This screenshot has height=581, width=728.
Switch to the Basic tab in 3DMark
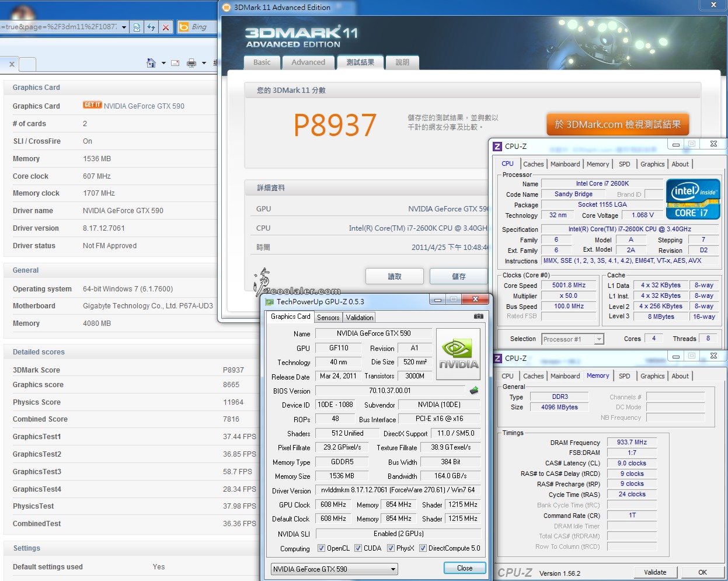[262, 62]
